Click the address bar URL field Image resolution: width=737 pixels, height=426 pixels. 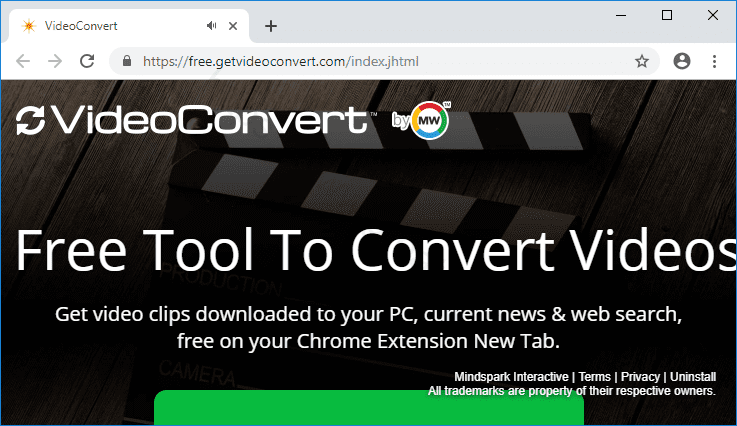tap(380, 61)
